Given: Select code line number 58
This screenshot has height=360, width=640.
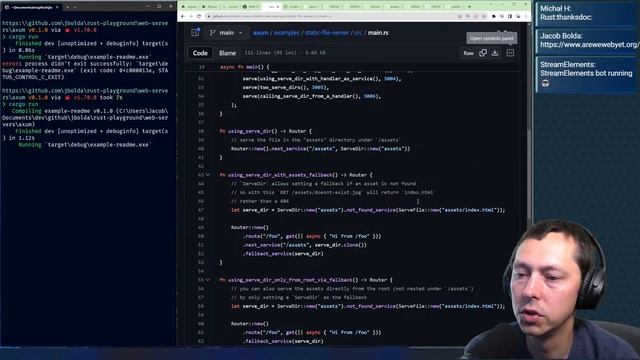Looking at the screenshot, I should pos(201,306).
